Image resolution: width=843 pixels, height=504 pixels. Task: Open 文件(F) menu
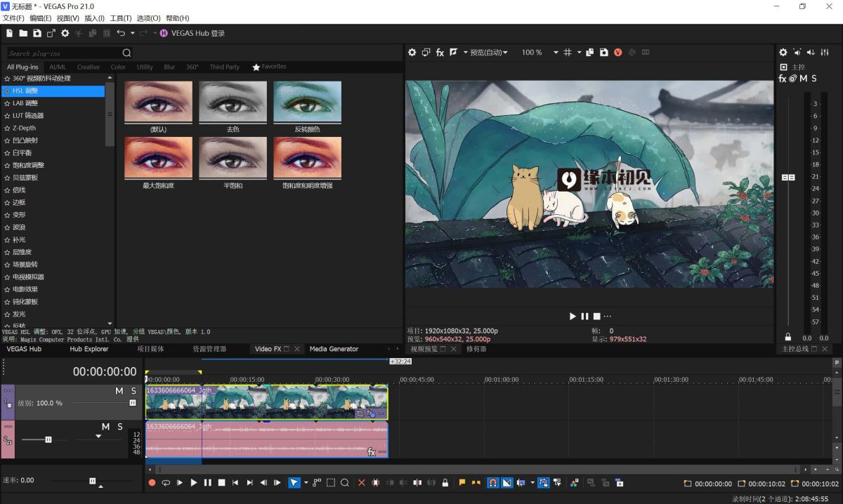[13, 18]
